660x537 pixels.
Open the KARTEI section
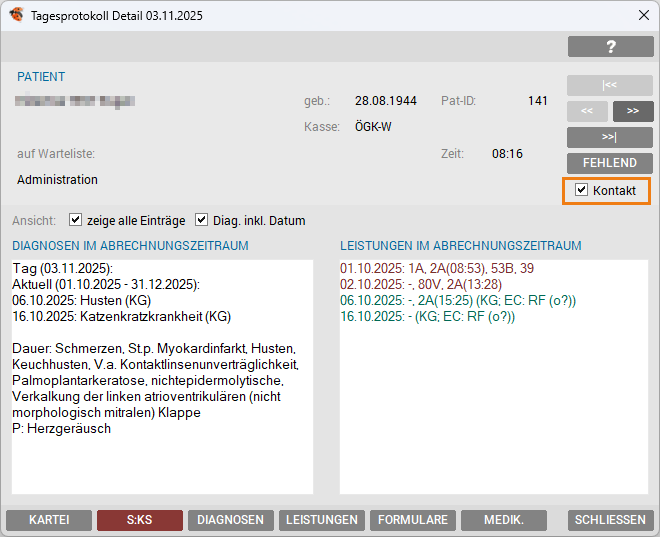pyautogui.click(x=49, y=520)
